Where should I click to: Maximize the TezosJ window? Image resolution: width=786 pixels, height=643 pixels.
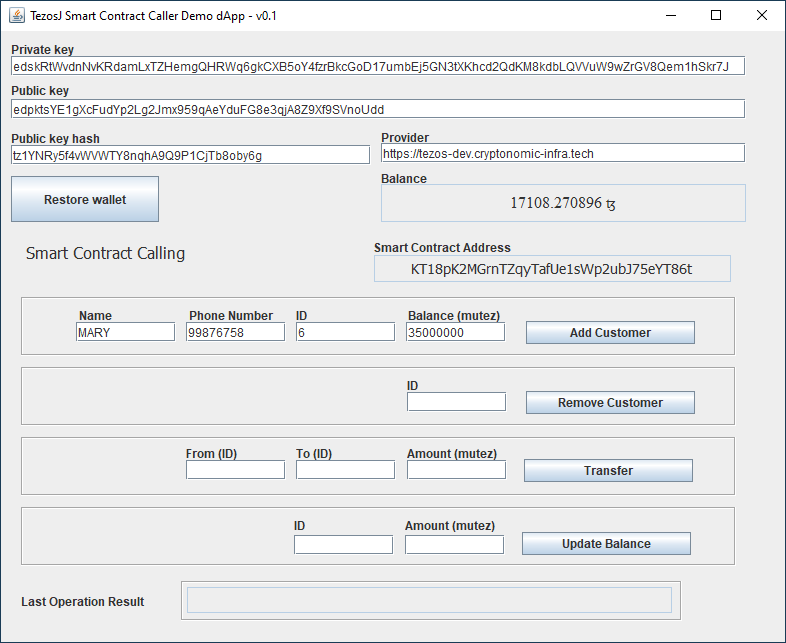click(x=716, y=16)
